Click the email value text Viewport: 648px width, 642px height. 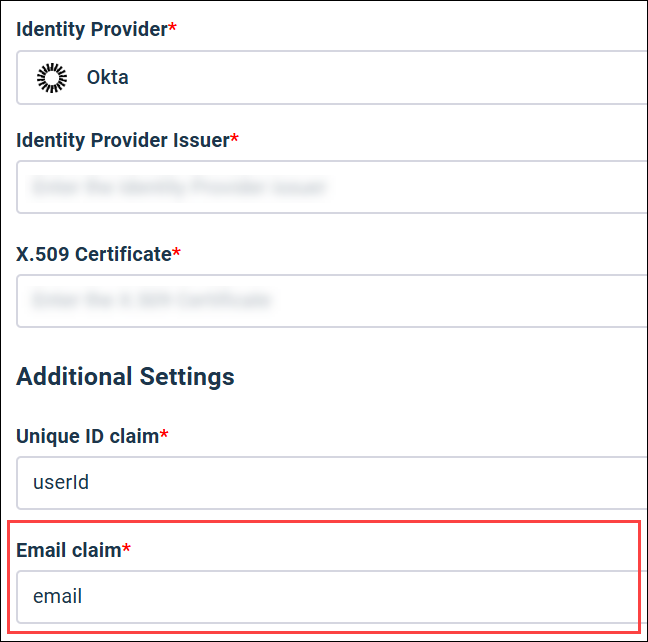click(57, 597)
